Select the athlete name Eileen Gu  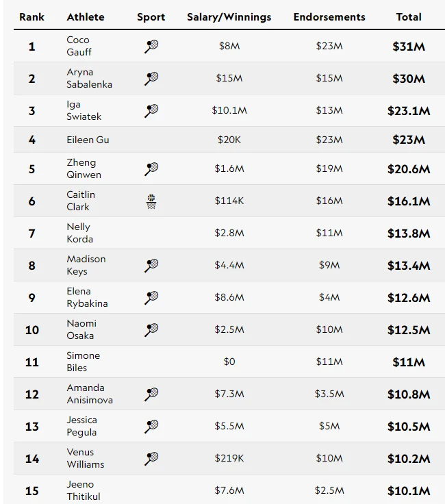pos(88,140)
